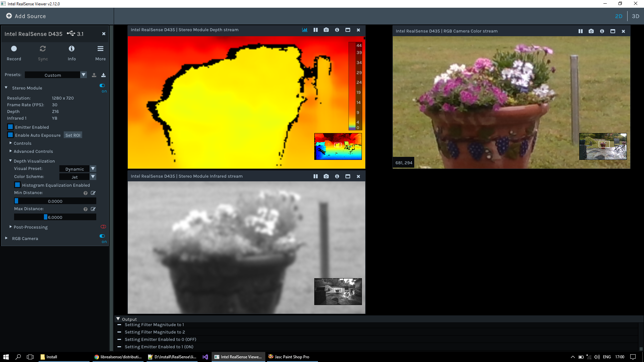Screen dimensions: 644x362
Task: Edit Max Distance value icon
Action: pyautogui.click(x=93, y=209)
